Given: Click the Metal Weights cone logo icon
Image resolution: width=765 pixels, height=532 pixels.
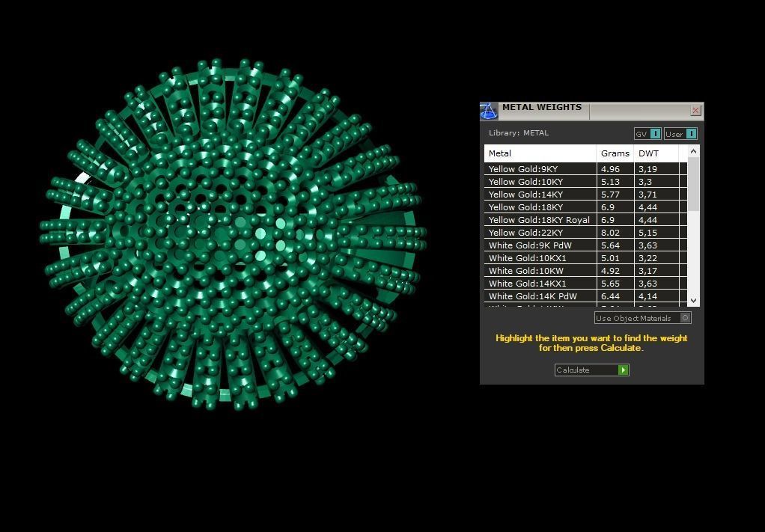Looking at the screenshot, I should coord(489,111).
